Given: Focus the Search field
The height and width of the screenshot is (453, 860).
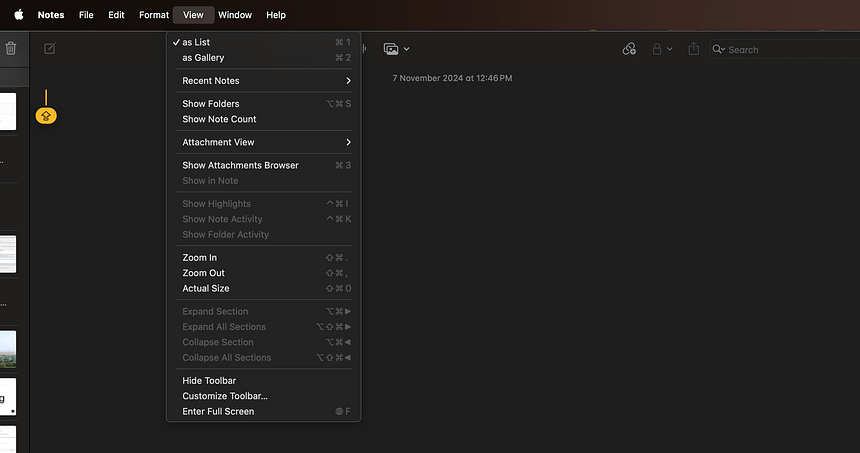Looking at the screenshot, I should tap(785, 49).
